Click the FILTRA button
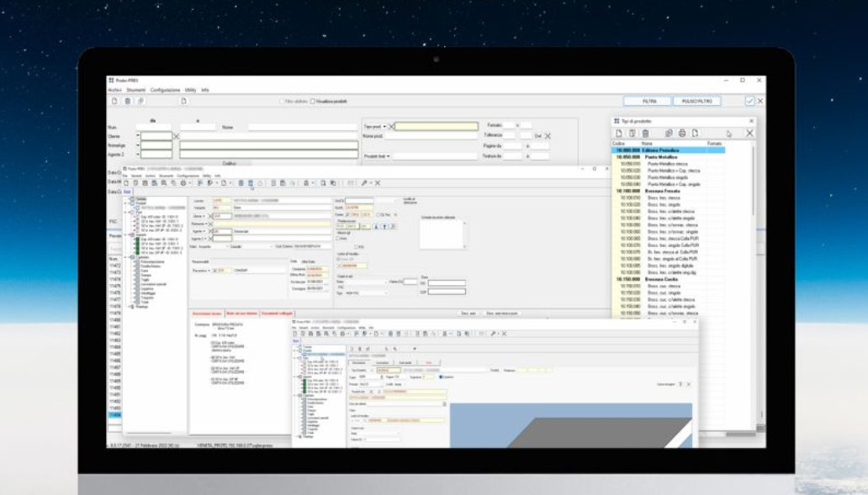The height and width of the screenshot is (495, 868). point(649,101)
